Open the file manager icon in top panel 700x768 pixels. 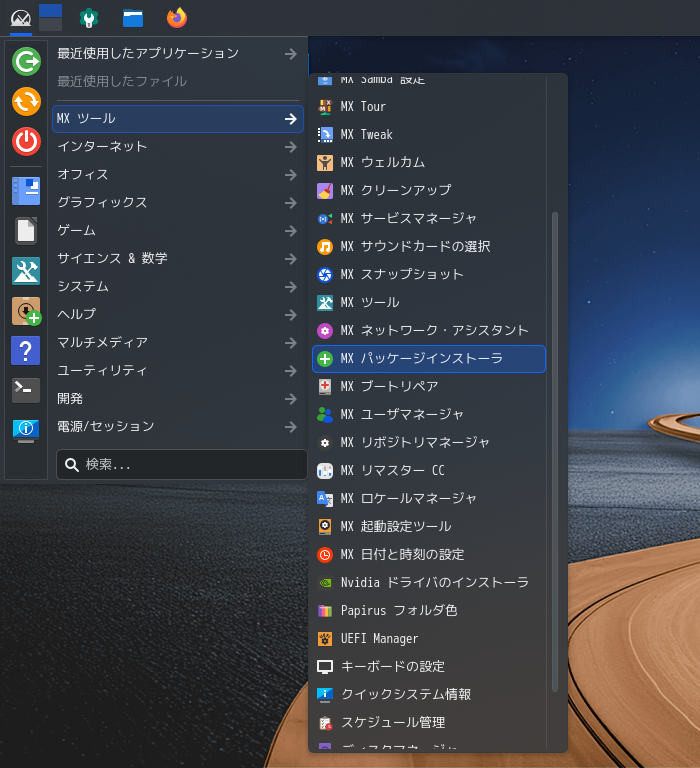(133, 19)
